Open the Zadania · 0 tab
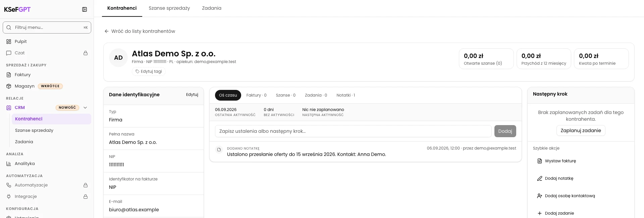 click(x=316, y=95)
